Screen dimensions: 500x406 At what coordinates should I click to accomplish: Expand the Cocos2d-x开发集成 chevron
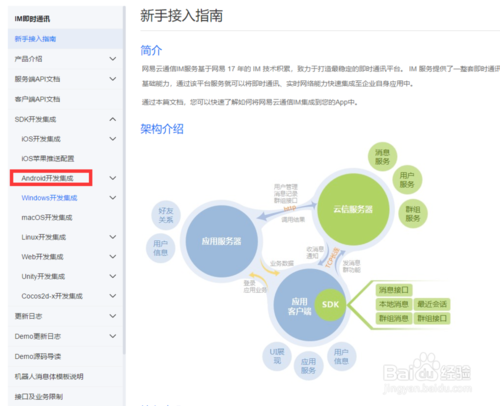(x=113, y=296)
